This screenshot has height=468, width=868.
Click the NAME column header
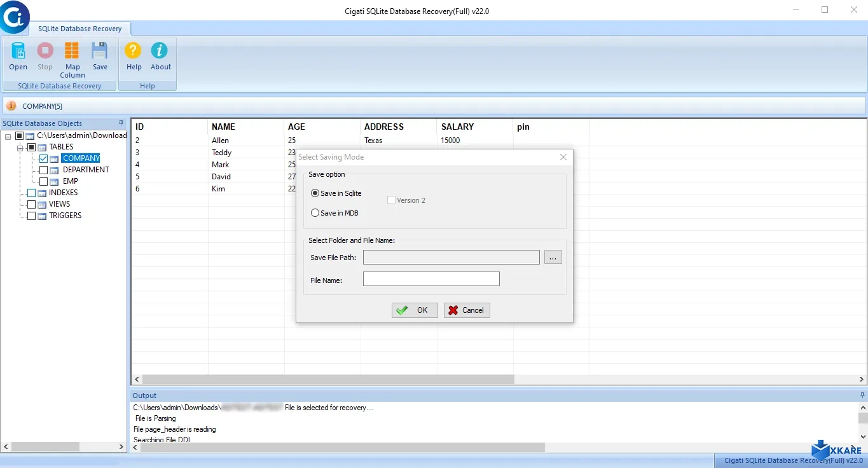(x=246, y=127)
